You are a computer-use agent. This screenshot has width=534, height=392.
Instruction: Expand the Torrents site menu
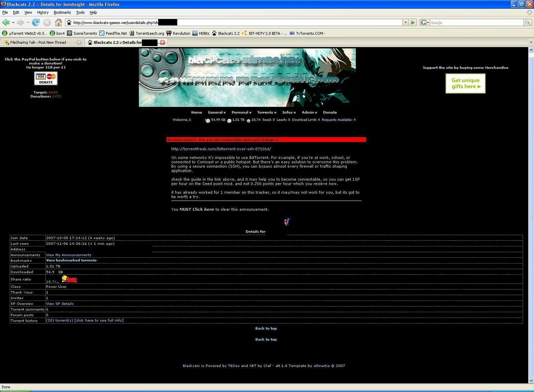pyautogui.click(x=267, y=113)
